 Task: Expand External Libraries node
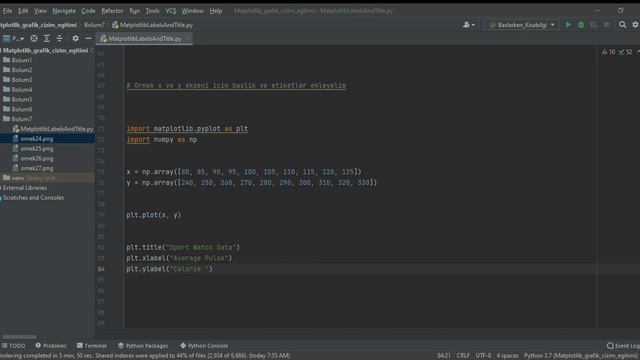click(x=24, y=188)
